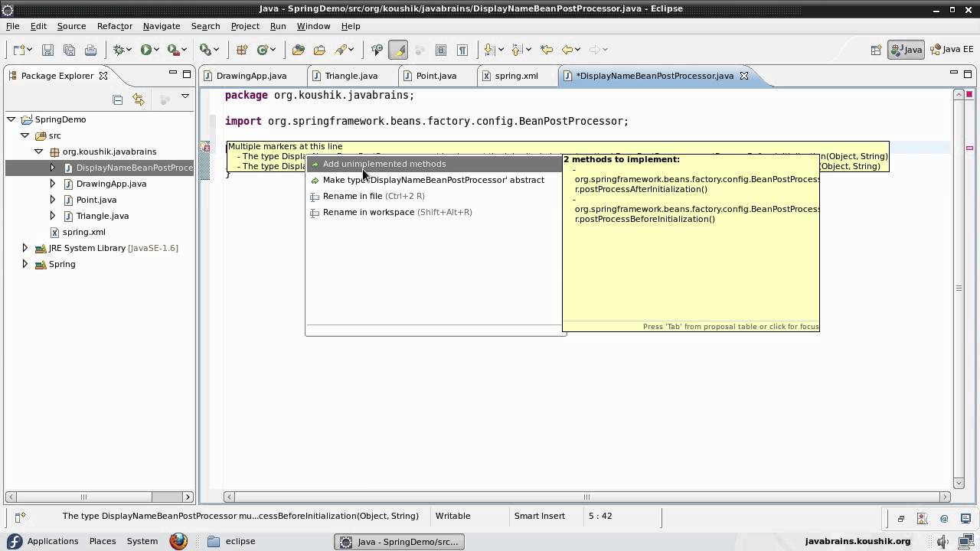Viewport: 980px width, 551px height.
Task: Click the New file wizard icon
Action: [19, 50]
